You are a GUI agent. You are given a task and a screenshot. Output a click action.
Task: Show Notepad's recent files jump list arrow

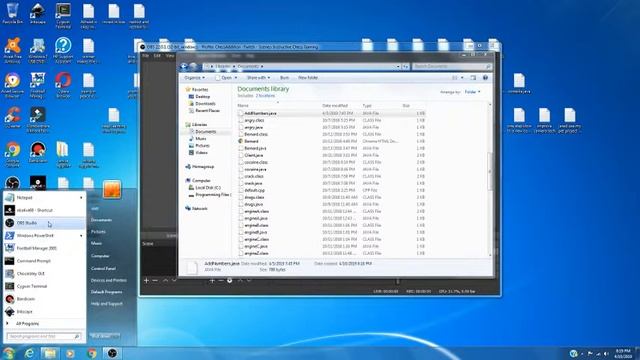point(81,198)
